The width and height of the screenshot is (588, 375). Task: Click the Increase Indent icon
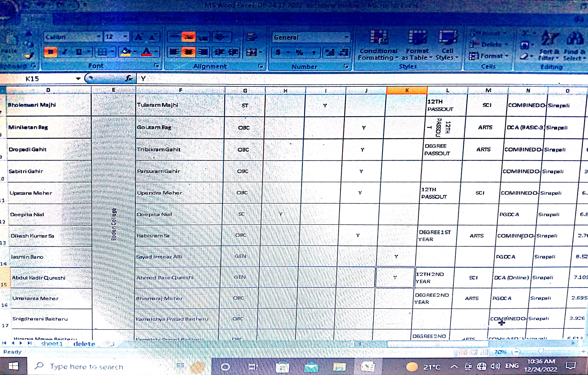tap(233, 52)
